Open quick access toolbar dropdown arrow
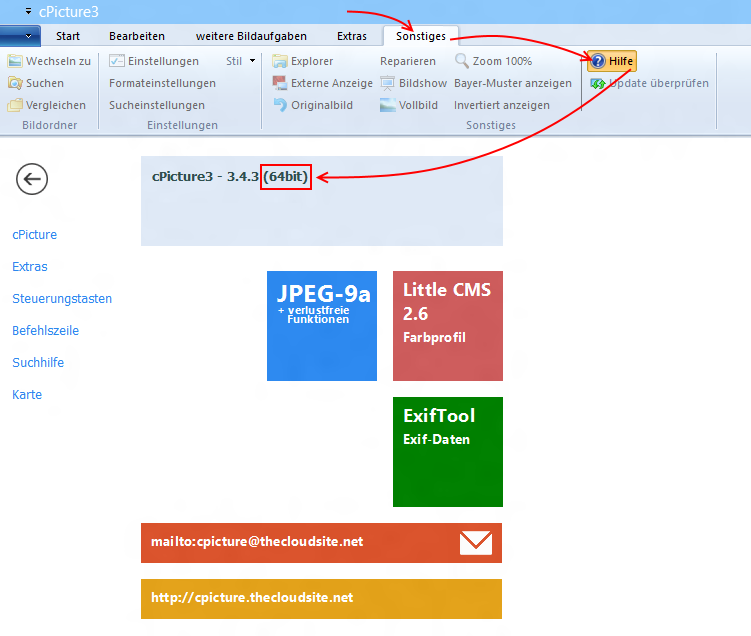Viewport: 751px width, 636px height. (x=28, y=11)
